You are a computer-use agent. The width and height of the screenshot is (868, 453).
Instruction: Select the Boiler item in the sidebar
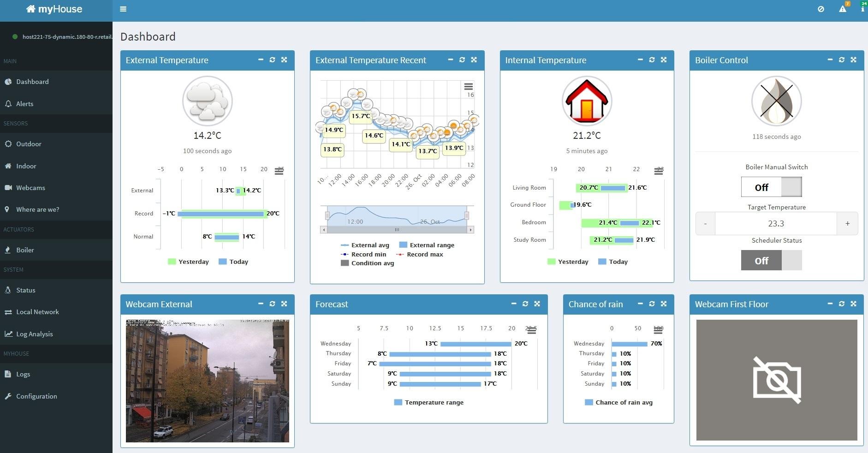(24, 250)
